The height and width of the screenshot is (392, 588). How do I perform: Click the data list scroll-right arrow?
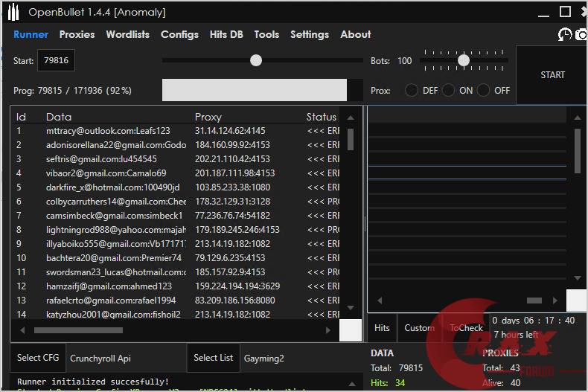(x=328, y=330)
